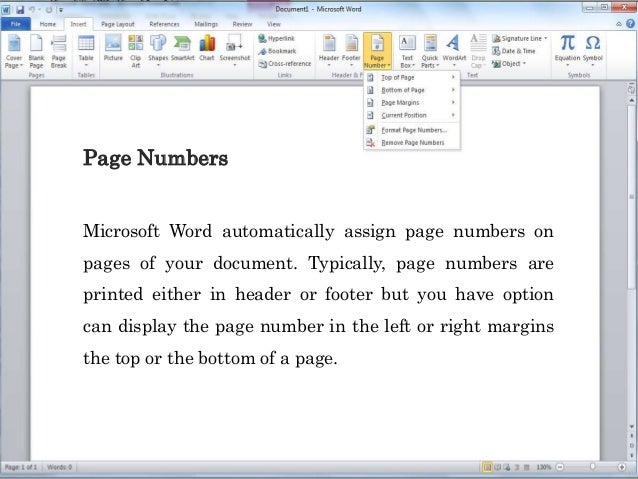Minimize the ribbon
638x479 pixels.
tap(619, 24)
